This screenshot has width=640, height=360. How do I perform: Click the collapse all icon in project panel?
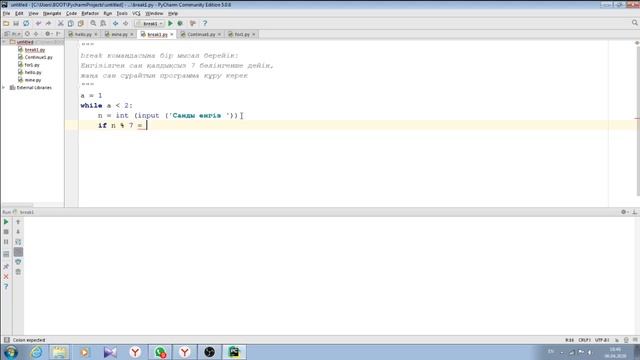(x=36, y=34)
